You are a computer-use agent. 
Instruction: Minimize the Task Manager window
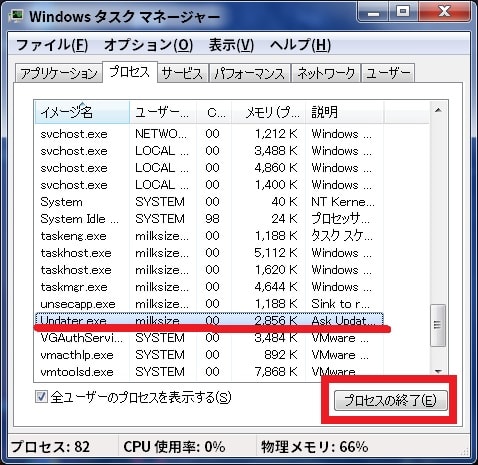pyautogui.click(x=373, y=13)
